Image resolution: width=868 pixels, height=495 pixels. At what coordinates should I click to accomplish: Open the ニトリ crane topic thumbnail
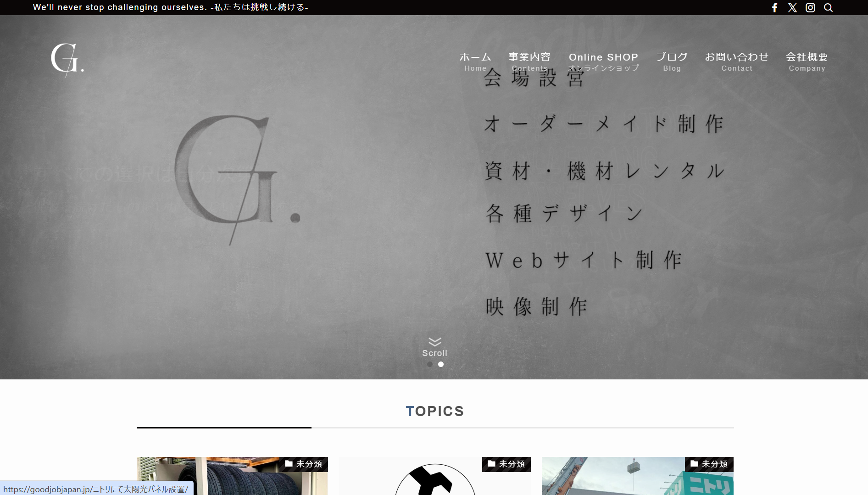click(x=638, y=476)
